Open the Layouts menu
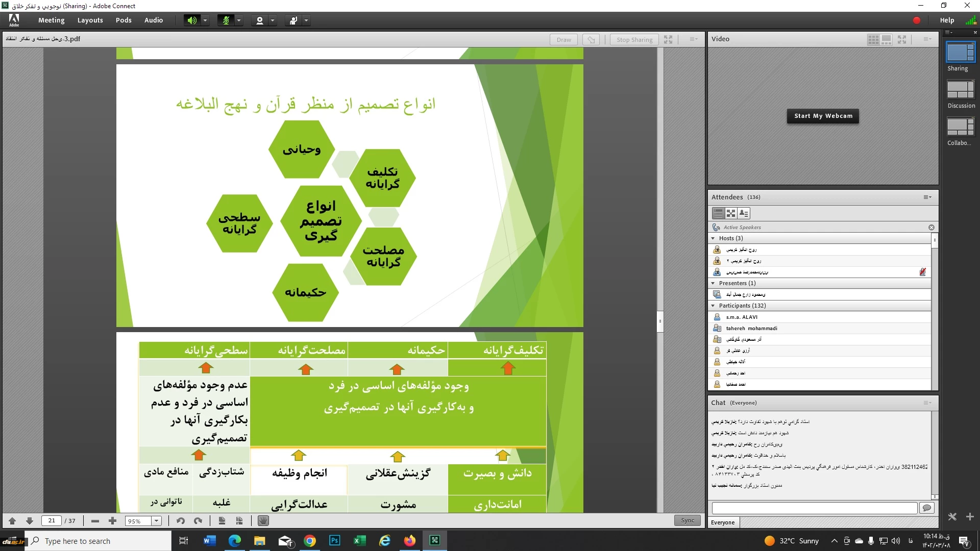Viewport: 980px width, 551px height. pyautogui.click(x=90, y=20)
